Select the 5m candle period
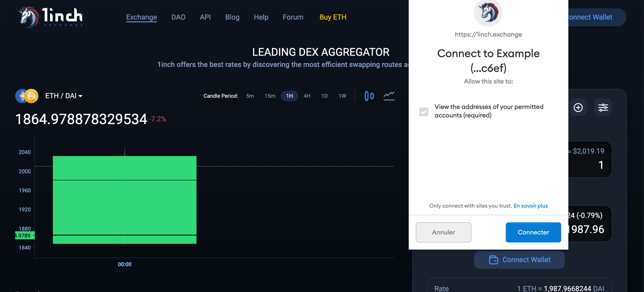This screenshot has height=292, width=644. click(250, 96)
